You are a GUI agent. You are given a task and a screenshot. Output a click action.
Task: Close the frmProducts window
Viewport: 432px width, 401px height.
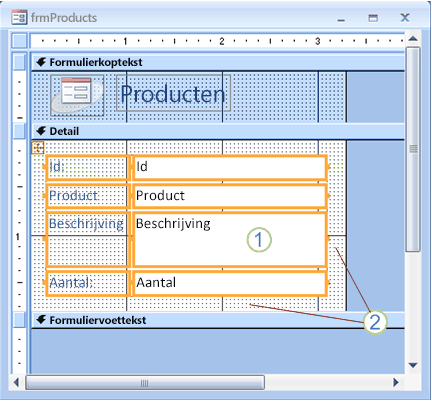point(405,17)
